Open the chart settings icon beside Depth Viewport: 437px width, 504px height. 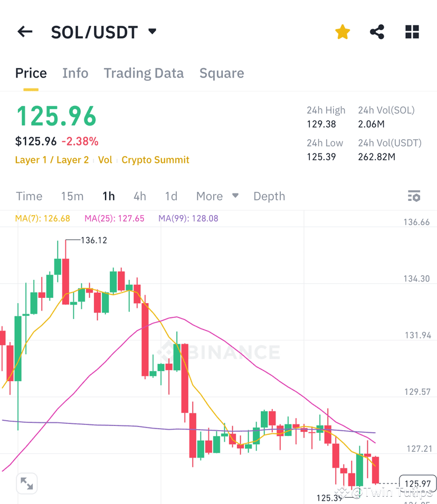pos(414,196)
